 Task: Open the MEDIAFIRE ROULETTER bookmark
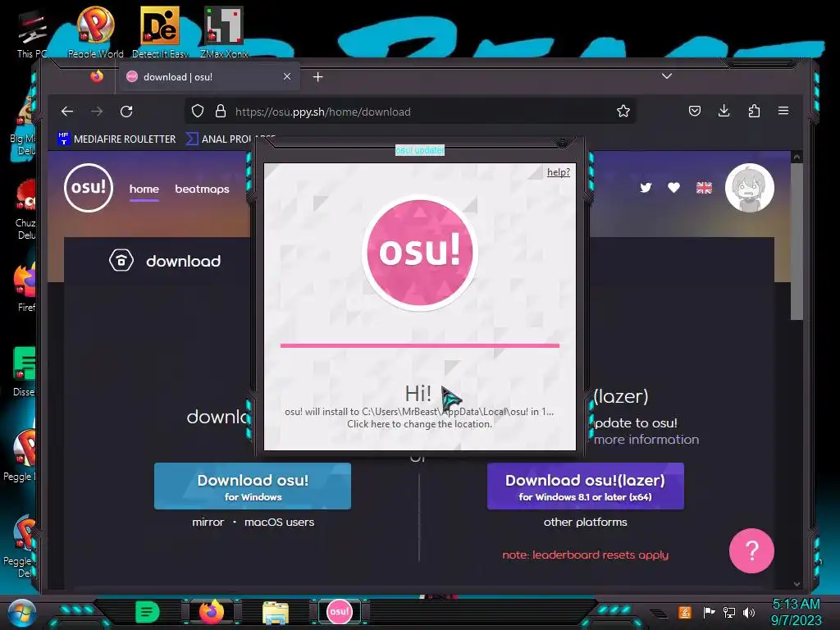[116, 139]
